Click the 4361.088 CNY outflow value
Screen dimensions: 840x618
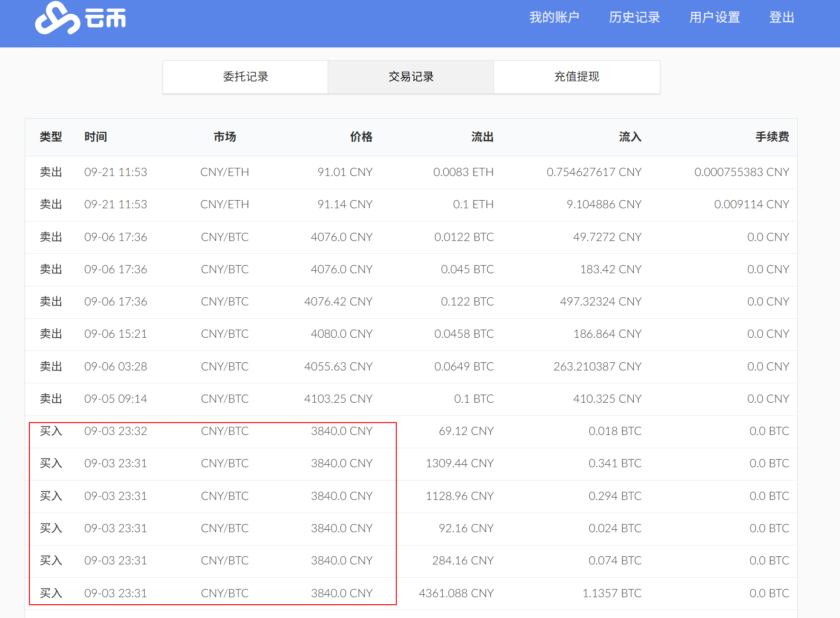(457, 593)
